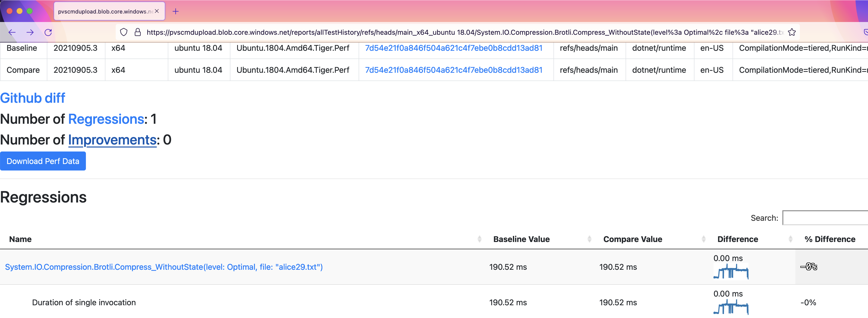Click the padlock connection security icon

[x=137, y=32]
